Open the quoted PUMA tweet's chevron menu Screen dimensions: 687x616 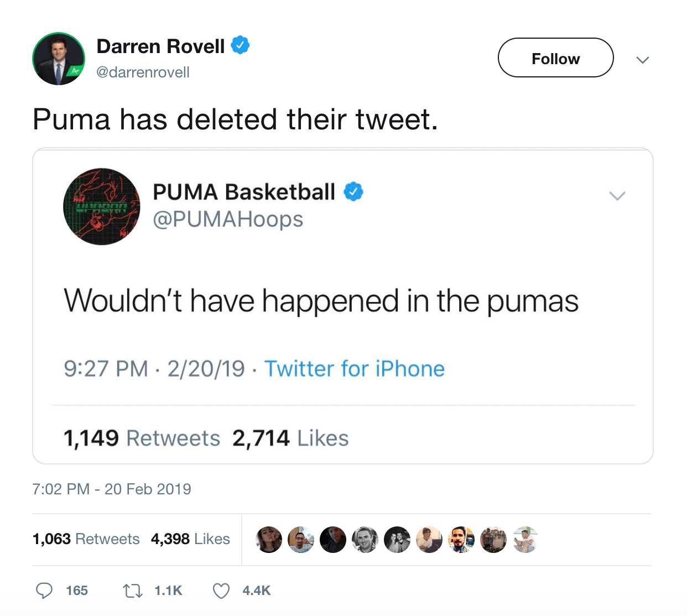tap(617, 196)
